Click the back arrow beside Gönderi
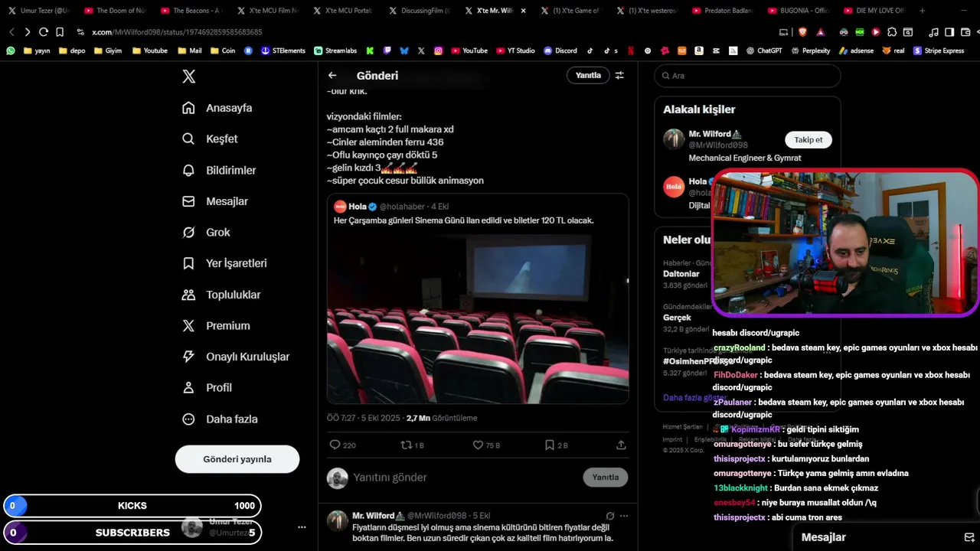The width and height of the screenshot is (980, 551). pyautogui.click(x=332, y=75)
